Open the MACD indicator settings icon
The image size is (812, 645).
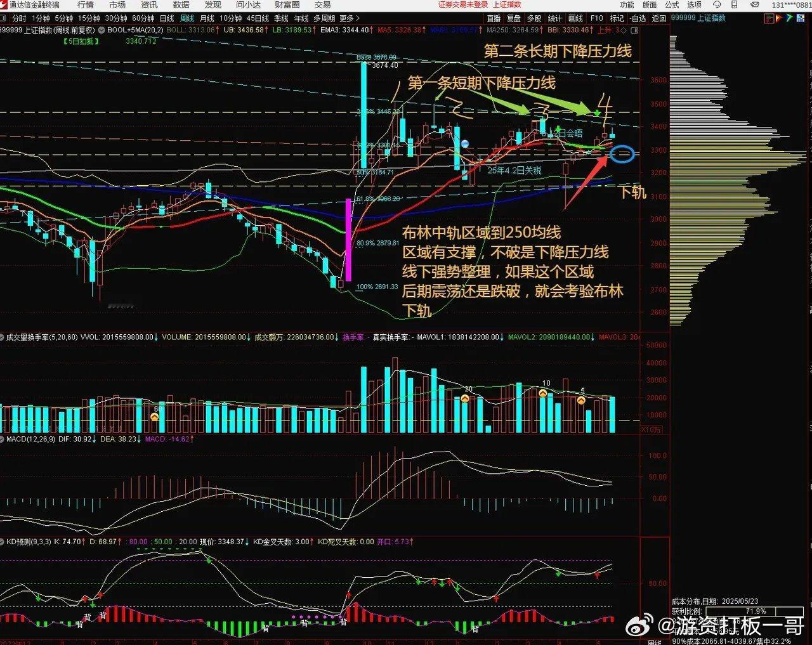(3, 439)
